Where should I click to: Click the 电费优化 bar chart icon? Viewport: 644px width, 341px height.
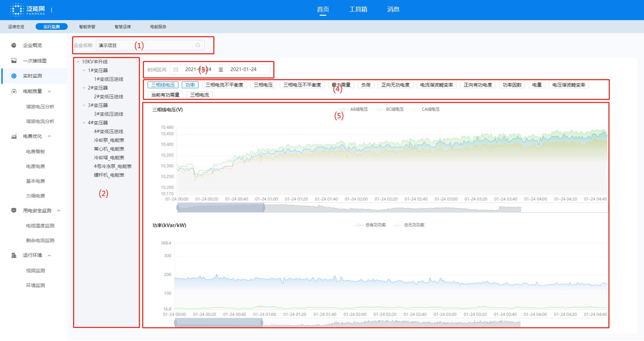pyautogui.click(x=14, y=136)
